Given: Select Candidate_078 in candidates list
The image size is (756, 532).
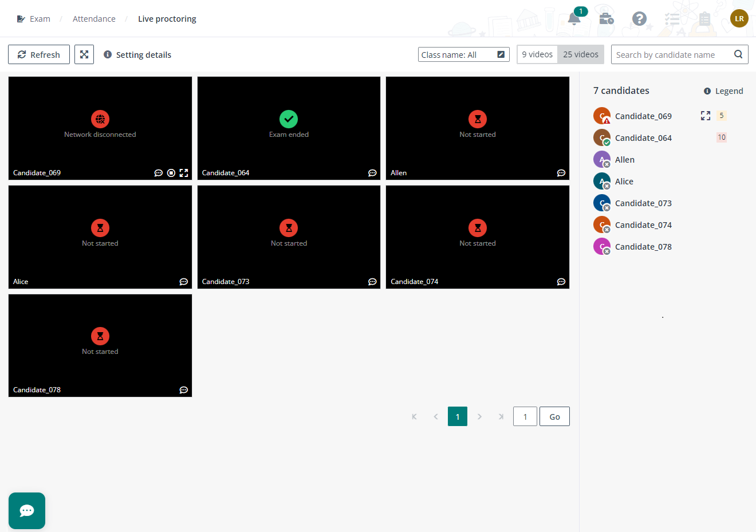Looking at the screenshot, I should [643, 247].
